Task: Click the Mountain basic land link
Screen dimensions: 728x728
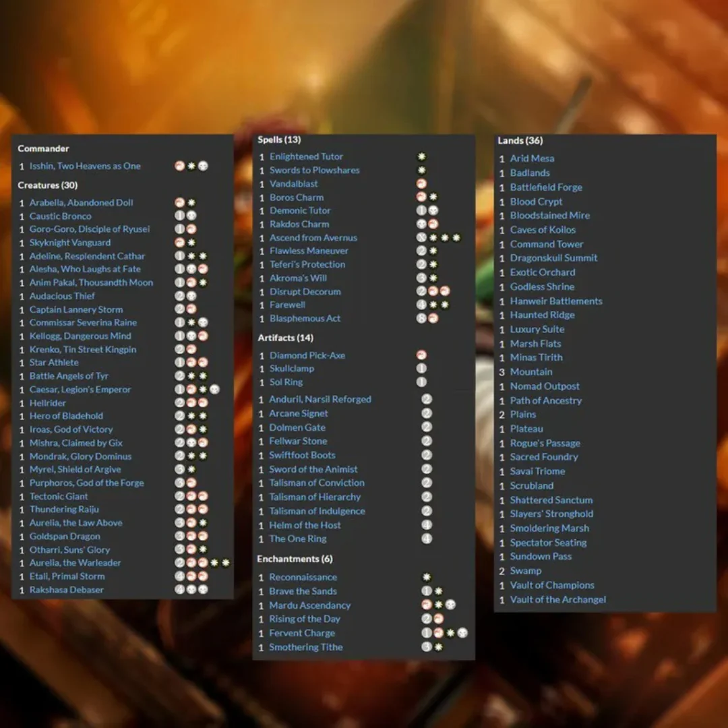Action: 531,371
